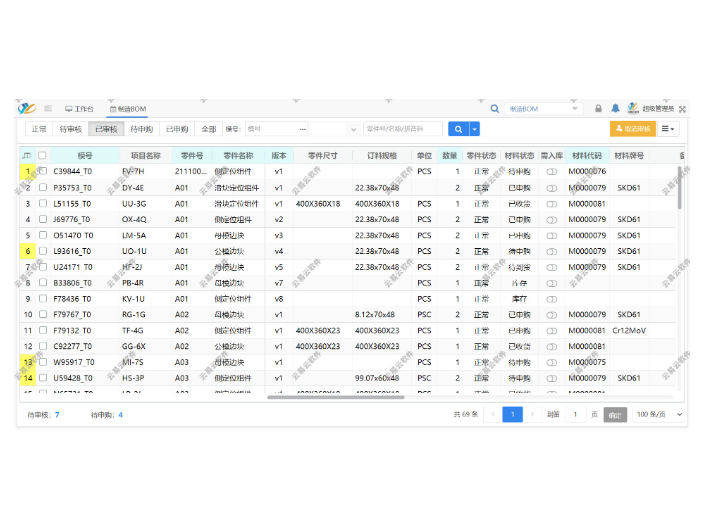Click the lock icon in top bar

tap(598, 108)
